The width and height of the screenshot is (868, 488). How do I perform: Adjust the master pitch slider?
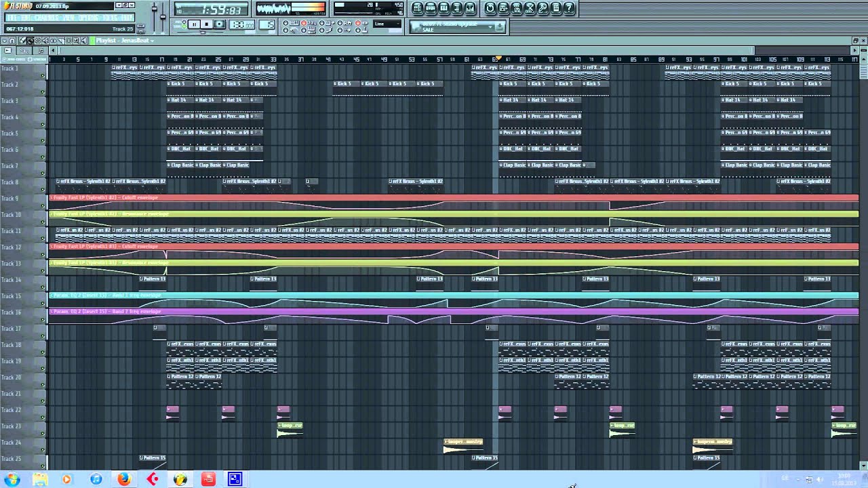tap(163, 16)
